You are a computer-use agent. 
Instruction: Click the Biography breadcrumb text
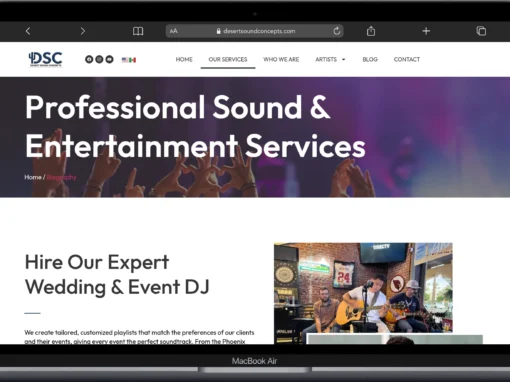click(61, 177)
